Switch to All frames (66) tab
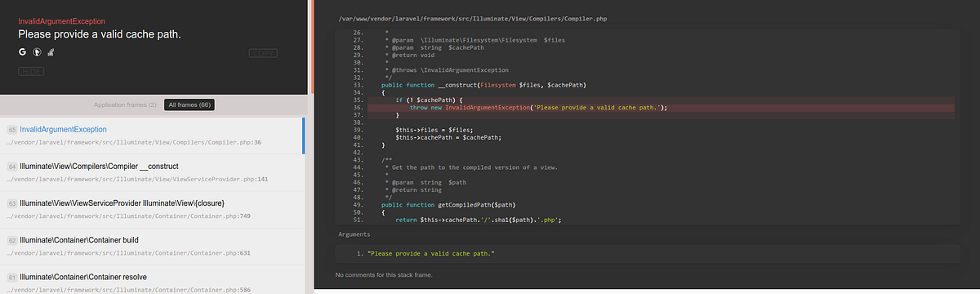Image resolution: width=980 pixels, height=294 pixels. pos(189,105)
